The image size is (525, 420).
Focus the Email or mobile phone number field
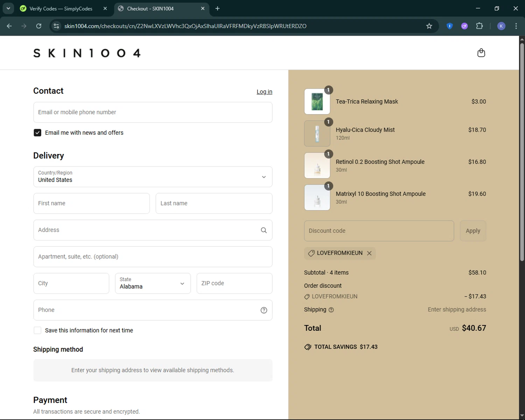point(153,112)
